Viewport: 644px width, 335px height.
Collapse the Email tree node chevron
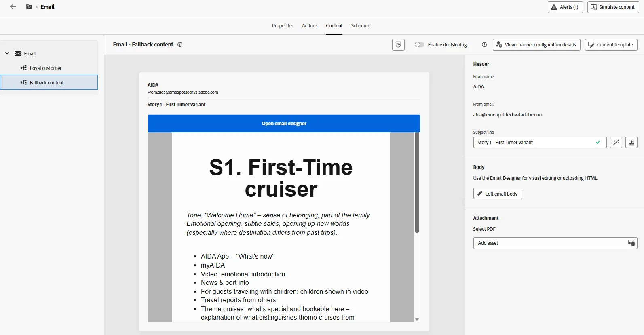7,53
